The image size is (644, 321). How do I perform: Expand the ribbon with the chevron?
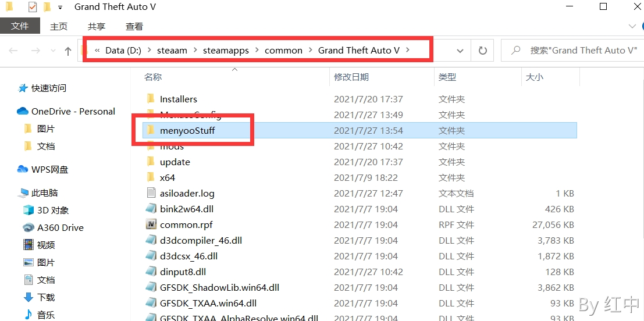coord(632,26)
